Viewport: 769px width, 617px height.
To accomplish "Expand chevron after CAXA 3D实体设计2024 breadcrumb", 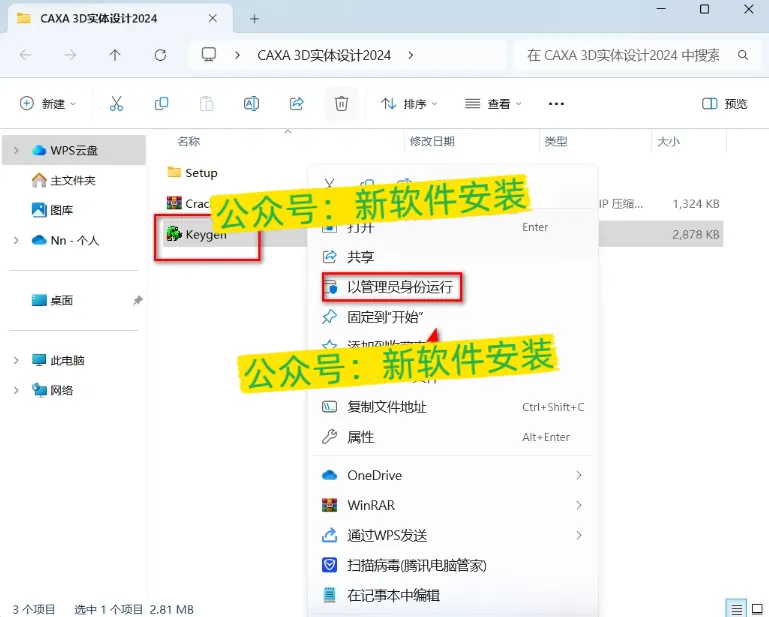I will [x=410, y=55].
